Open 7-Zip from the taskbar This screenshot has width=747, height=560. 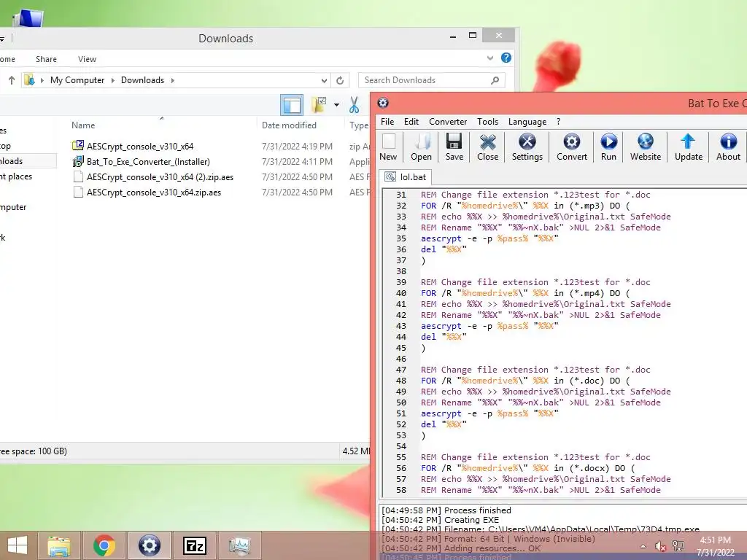pyautogui.click(x=195, y=545)
